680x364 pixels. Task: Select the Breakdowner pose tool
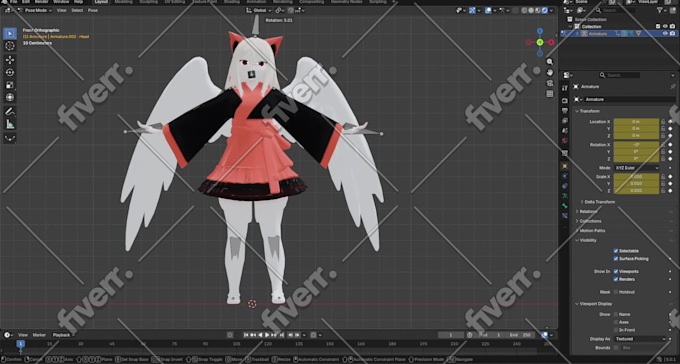(10, 138)
